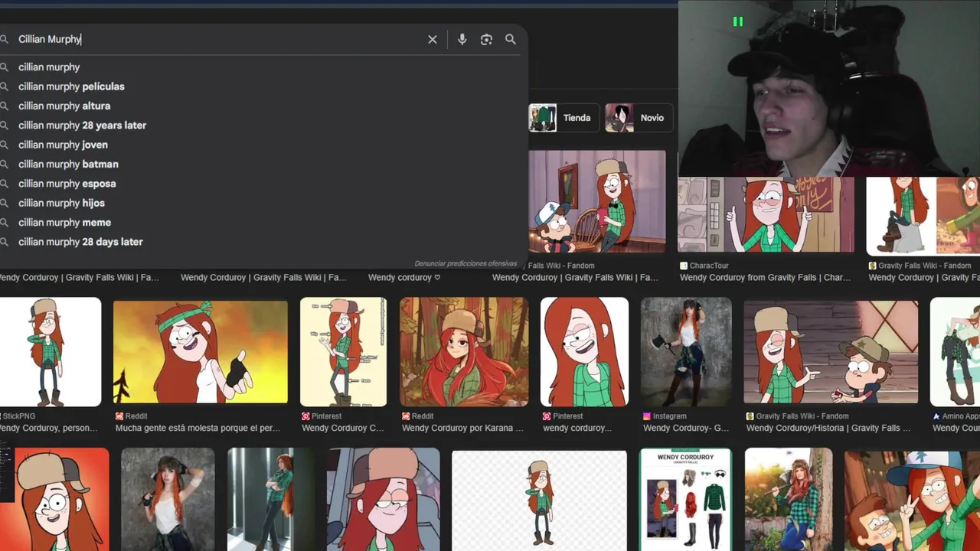Open the StickPNG Wendy standing image
Screen dimensions: 980x551
50,352
